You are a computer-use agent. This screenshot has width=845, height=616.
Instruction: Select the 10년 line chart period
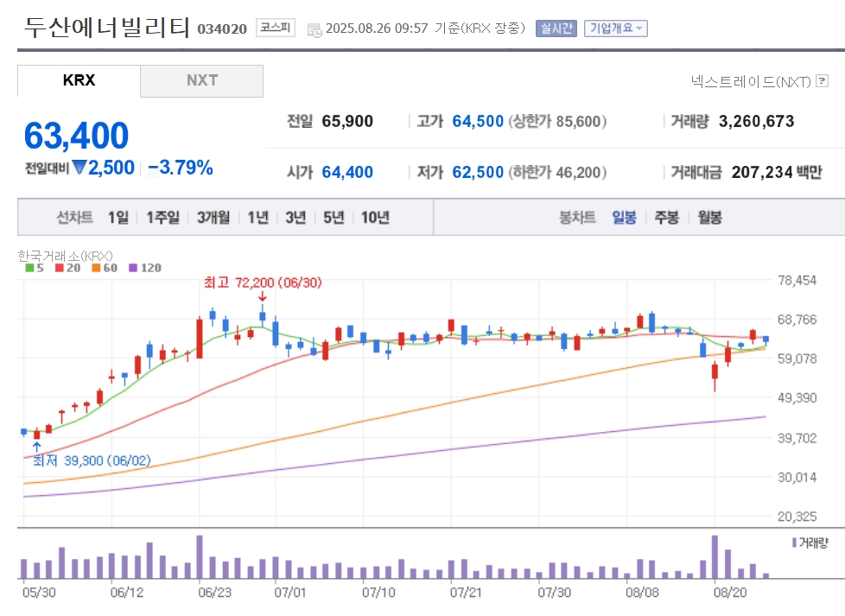(375, 217)
